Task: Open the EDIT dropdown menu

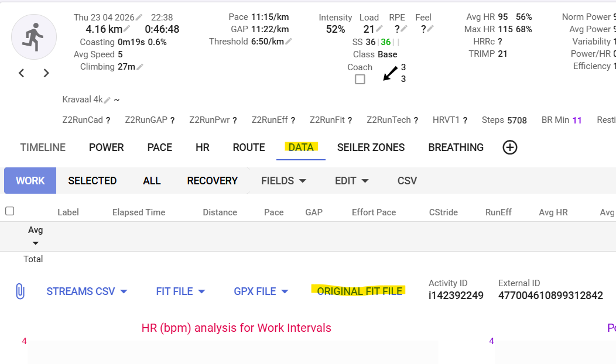Action: pos(351,181)
